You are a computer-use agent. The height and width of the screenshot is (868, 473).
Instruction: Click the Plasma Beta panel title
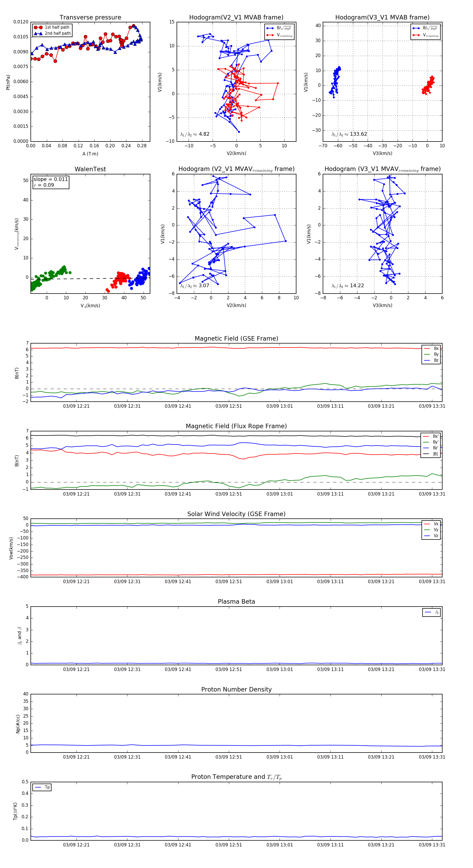[x=236, y=602]
